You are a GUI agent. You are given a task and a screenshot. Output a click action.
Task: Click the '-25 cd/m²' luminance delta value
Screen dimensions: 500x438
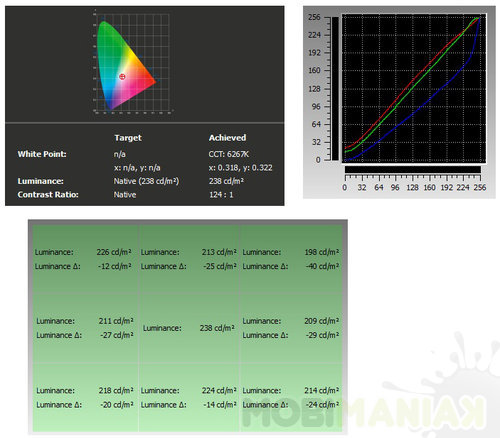(x=220, y=266)
